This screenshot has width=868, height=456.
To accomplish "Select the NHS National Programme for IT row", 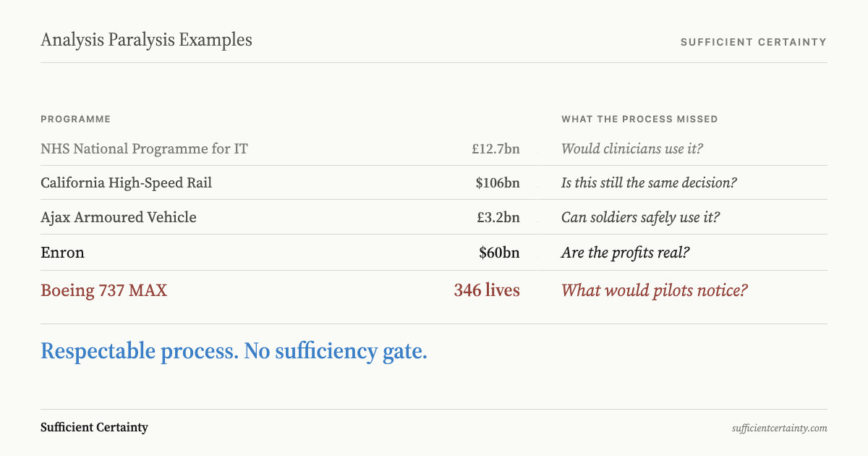I will pyautogui.click(x=434, y=149).
